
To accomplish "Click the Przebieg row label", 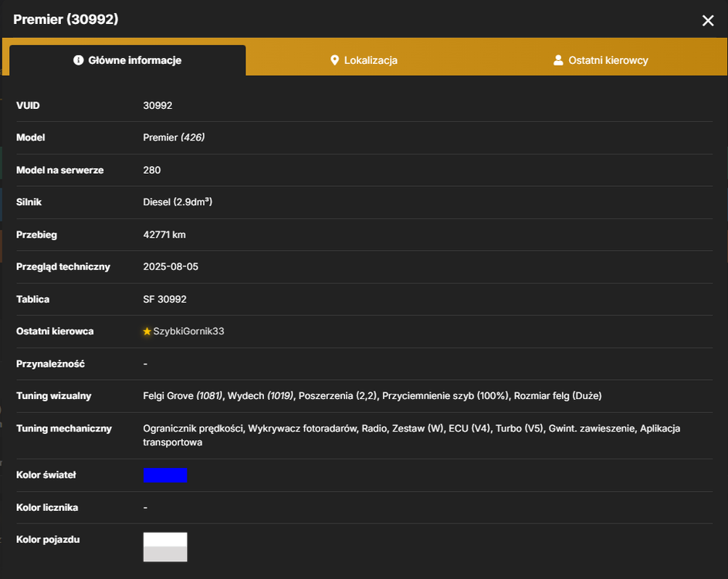I will [x=37, y=235].
